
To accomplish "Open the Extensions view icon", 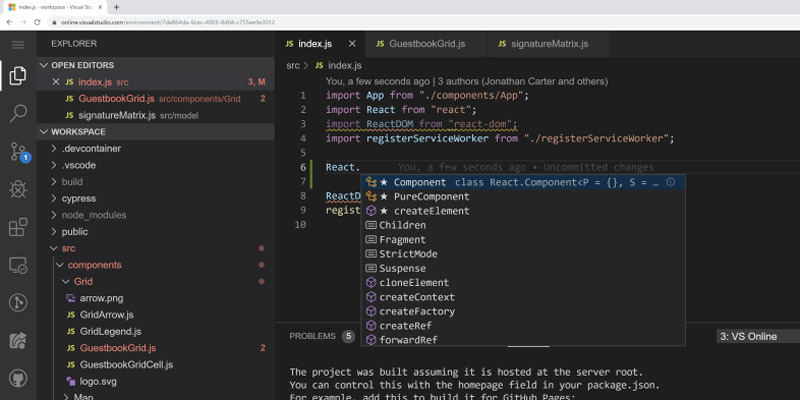I will point(18,227).
